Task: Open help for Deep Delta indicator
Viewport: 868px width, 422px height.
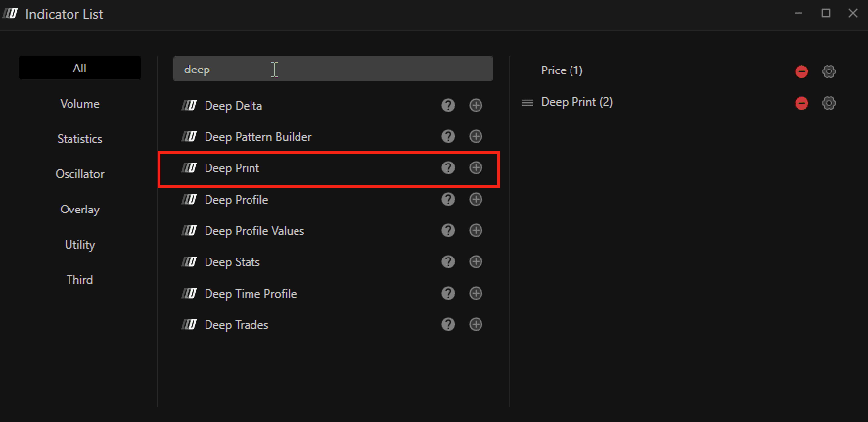Action: 448,105
